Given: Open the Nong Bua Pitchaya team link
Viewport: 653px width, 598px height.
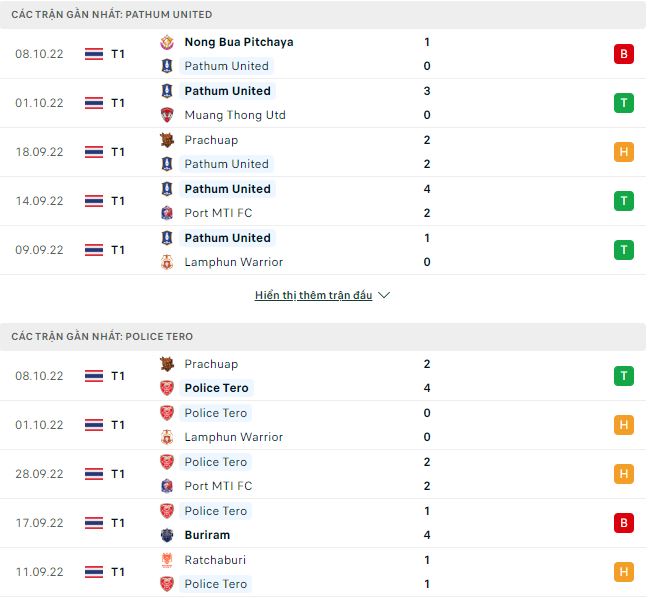Looking at the screenshot, I should pyautogui.click(x=239, y=42).
